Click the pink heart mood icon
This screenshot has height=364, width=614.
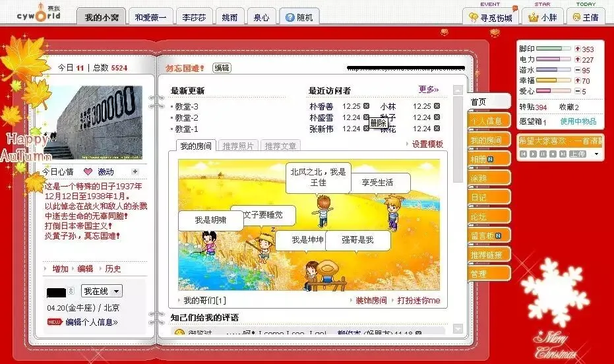point(88,171)
